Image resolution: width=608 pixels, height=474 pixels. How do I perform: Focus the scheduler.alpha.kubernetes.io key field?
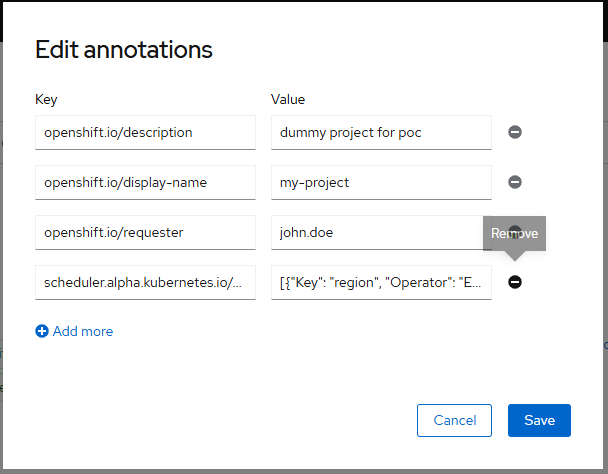(145, 282)
